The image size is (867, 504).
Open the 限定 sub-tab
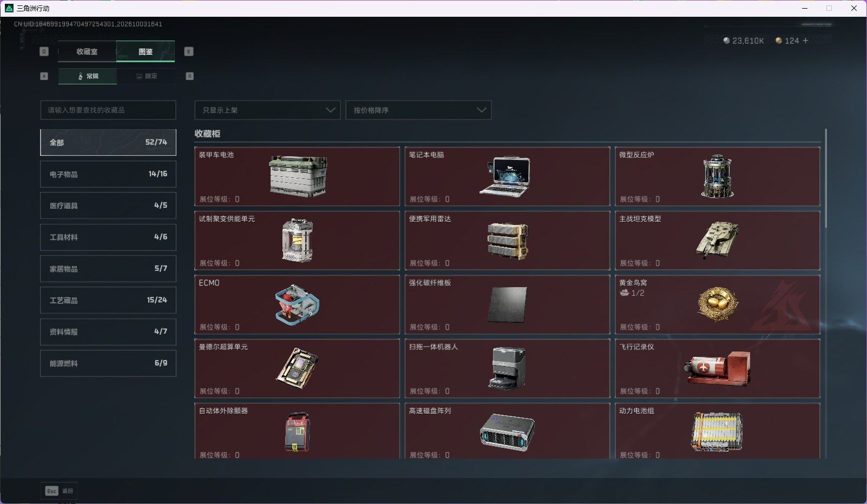pyautogui.click(x=146, y=76)
